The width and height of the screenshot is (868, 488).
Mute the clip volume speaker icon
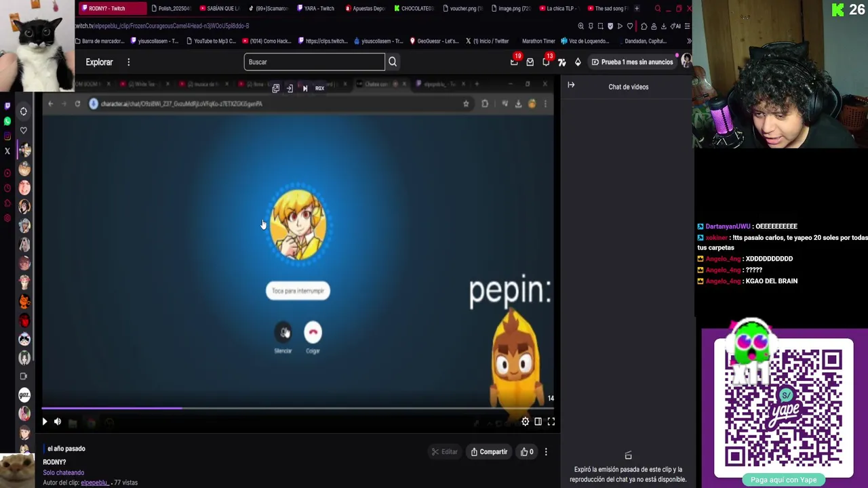click(x=58, y=422)
